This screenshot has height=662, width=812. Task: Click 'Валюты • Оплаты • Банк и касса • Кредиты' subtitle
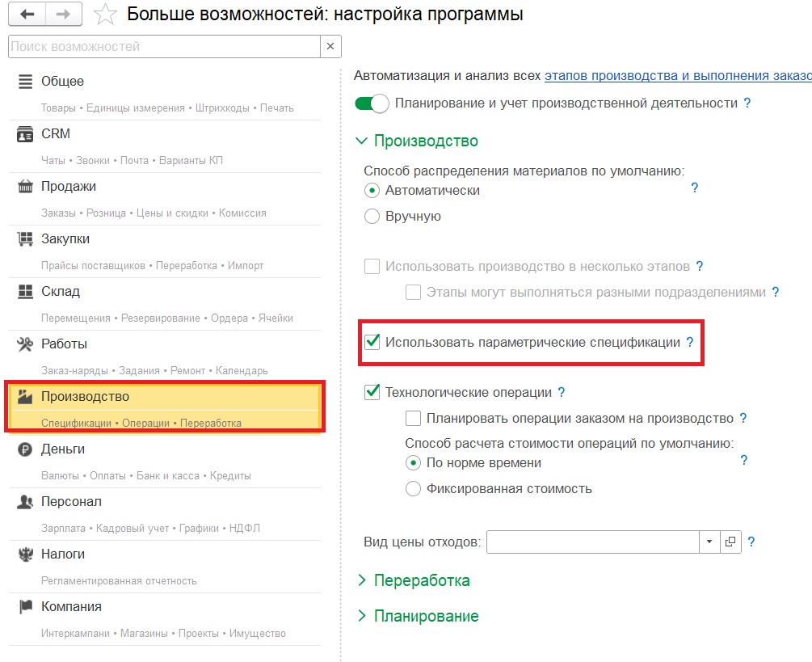point(146,475)
